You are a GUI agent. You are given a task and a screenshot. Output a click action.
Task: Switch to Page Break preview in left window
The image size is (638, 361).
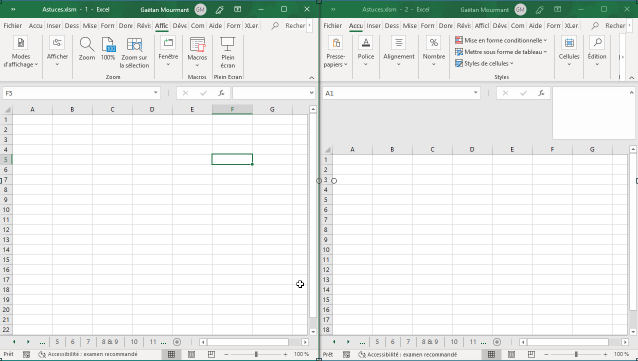tap(211, 354)
